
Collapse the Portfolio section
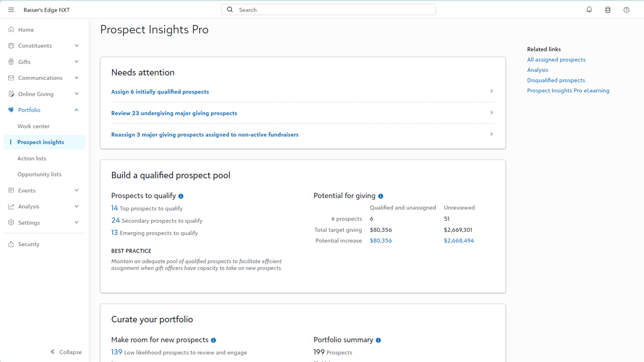tap(76, 110)
